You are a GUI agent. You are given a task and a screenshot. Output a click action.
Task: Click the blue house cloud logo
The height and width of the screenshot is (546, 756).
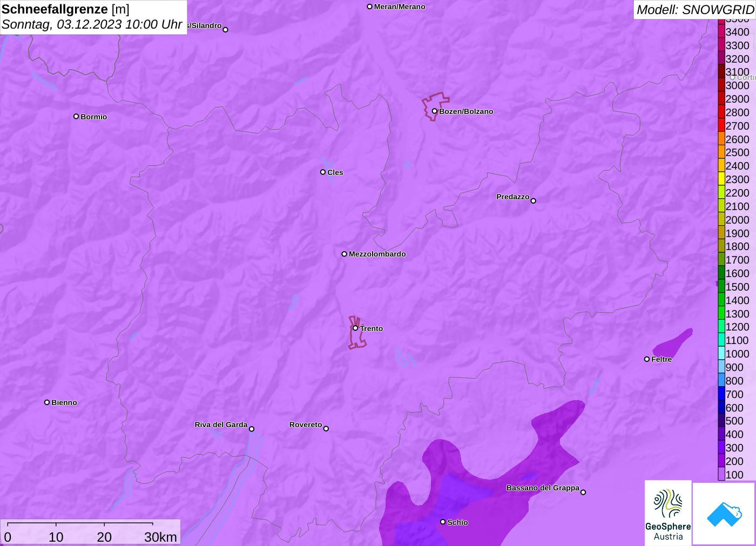pos(724,514)
